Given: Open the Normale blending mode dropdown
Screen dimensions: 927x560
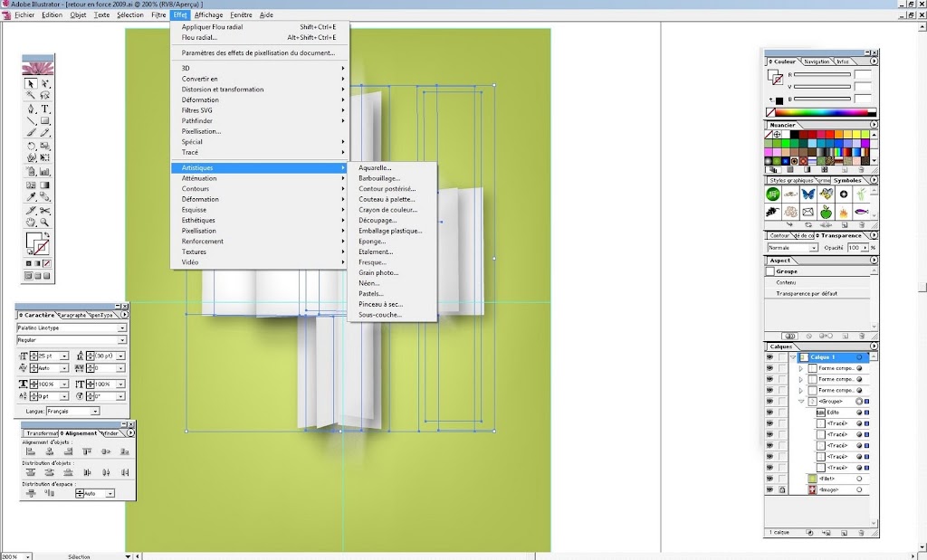Looking at the screenshot, I should pyautogui.click(x=814, y=248).
